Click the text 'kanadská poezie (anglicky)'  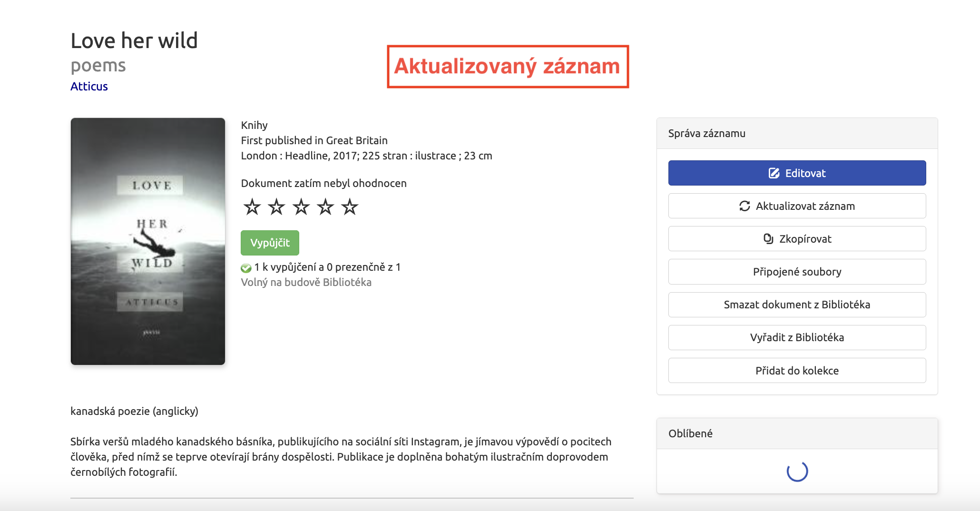(x=134, y=411)
